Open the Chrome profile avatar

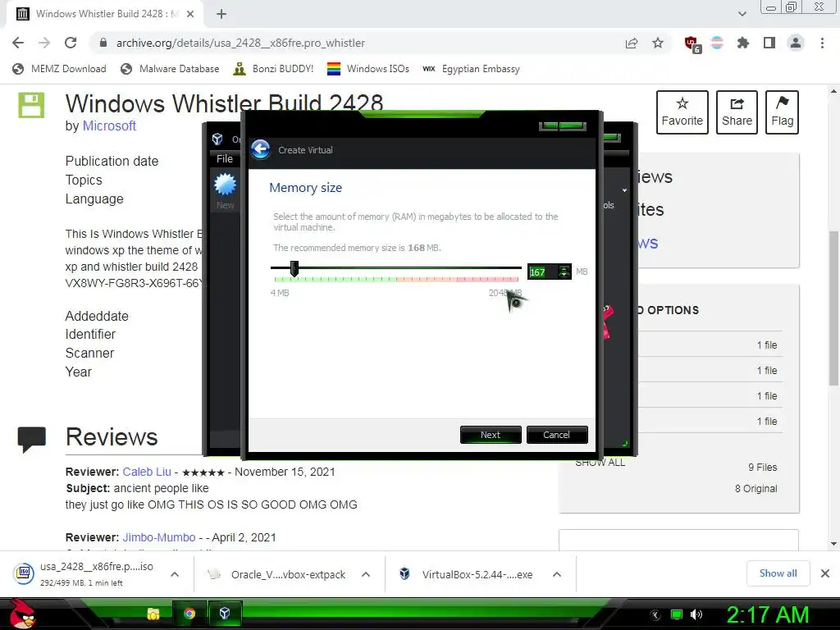(796, 43)
